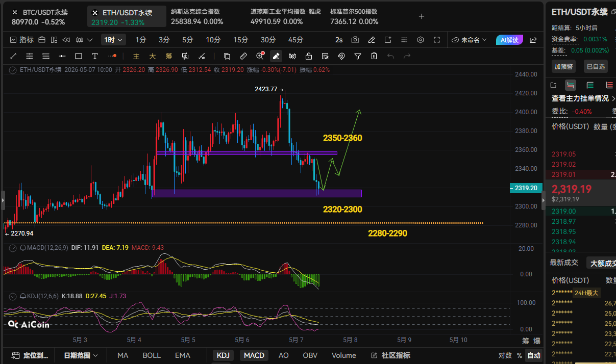Toggle the lock drawings icon

pyautogui.click(x=309, y=56)
